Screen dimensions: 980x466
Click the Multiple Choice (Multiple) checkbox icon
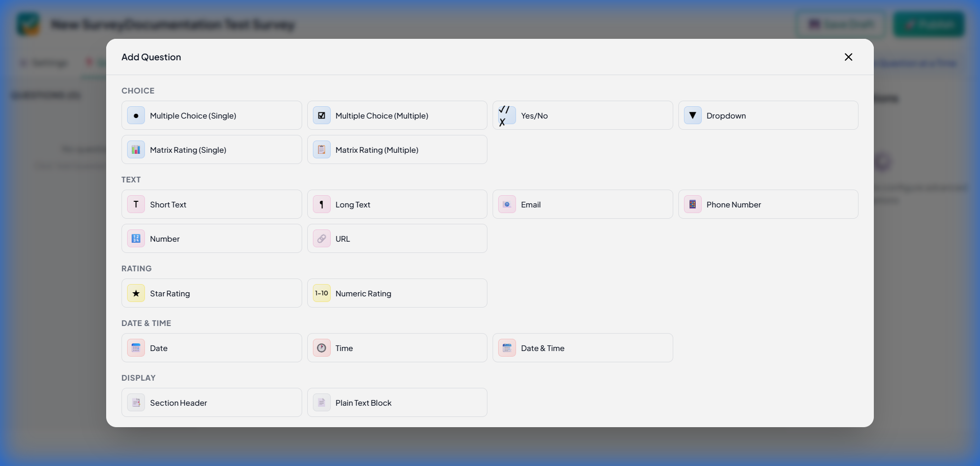321,115
